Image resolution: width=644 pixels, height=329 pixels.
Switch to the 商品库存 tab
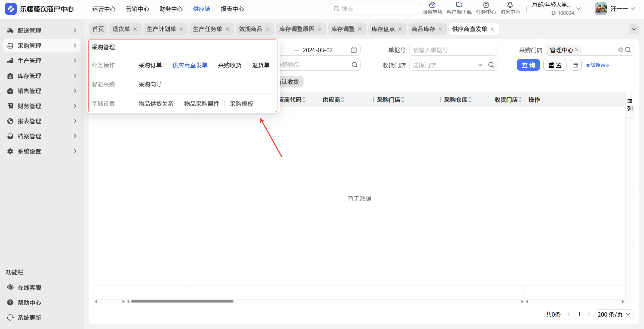tap(423, 29)
